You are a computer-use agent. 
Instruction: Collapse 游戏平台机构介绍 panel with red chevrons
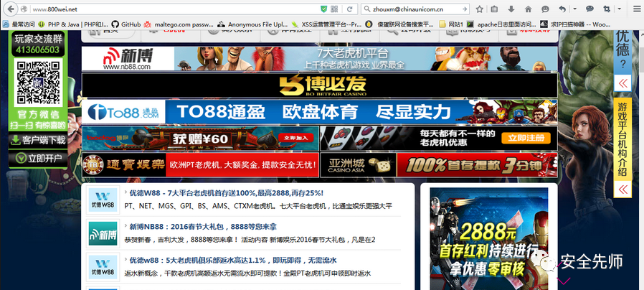622,190
